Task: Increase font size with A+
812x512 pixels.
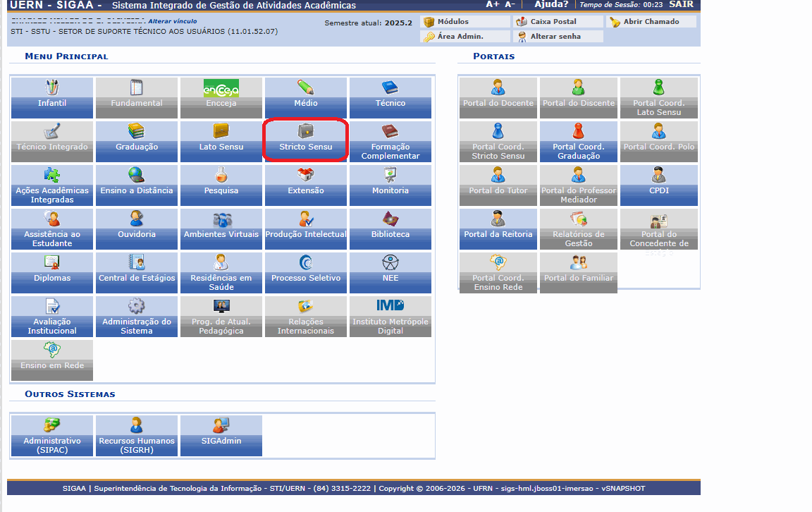Action: [x=493, y=5]
